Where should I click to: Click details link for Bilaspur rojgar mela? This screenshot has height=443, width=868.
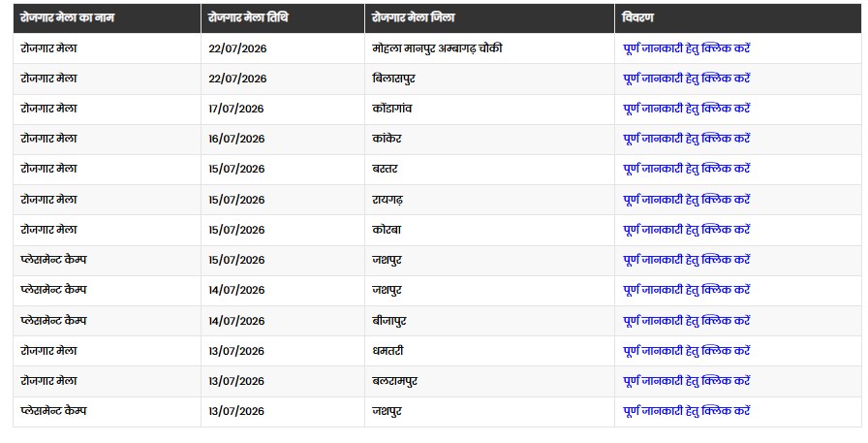pyautogui.click(x=687, y=79)
